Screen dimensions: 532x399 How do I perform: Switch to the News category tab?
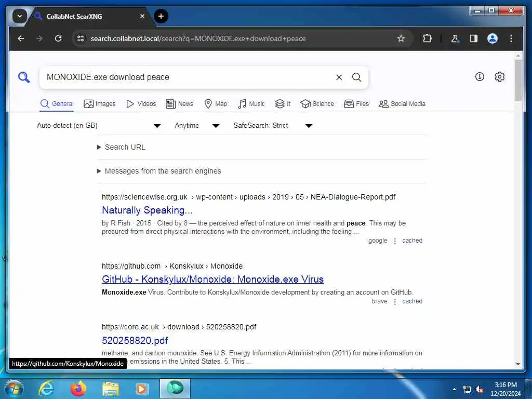[x=179, y=104]
